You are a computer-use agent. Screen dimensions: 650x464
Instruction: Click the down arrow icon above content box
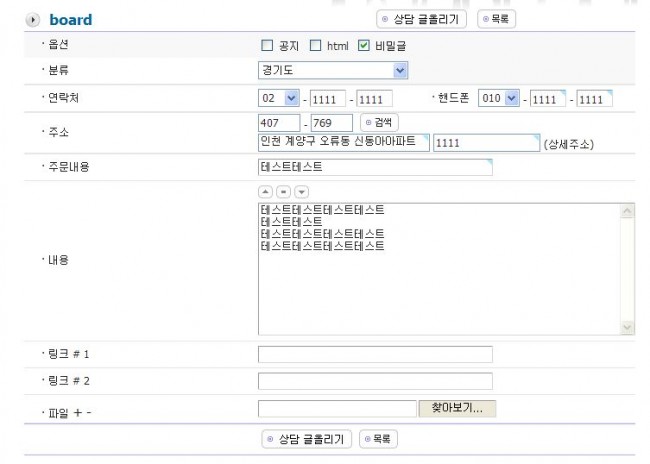301,191
